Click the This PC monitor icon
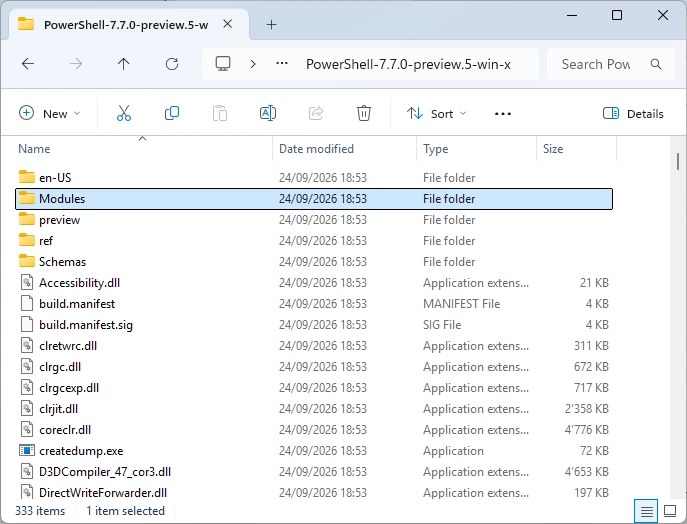This screenshot has height=524, width=687. [223, 64]
